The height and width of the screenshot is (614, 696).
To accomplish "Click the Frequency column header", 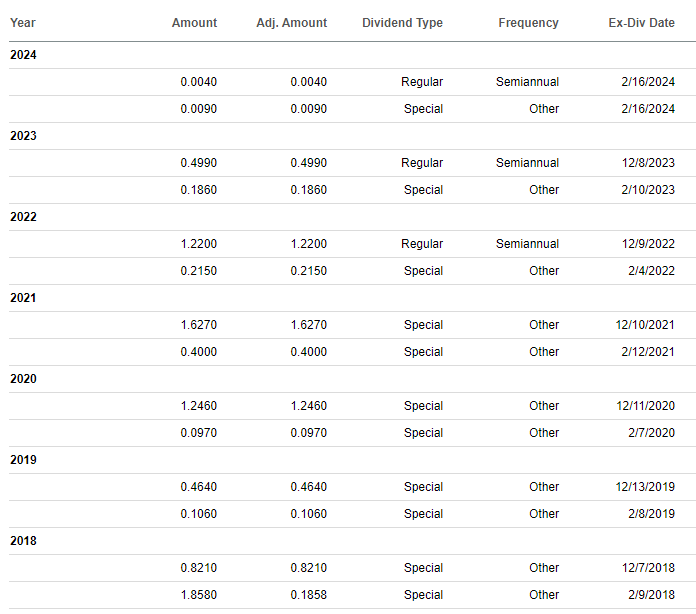I will (528, 23).
